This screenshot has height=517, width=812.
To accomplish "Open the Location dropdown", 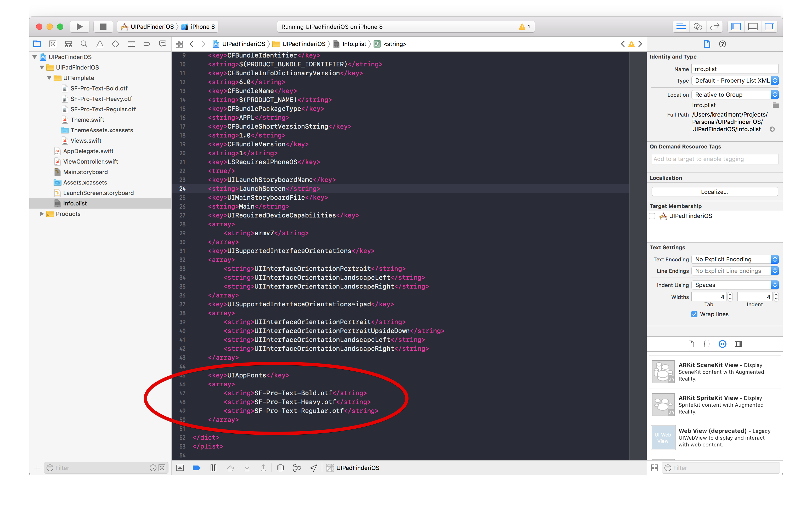I will tap(735, 95).
